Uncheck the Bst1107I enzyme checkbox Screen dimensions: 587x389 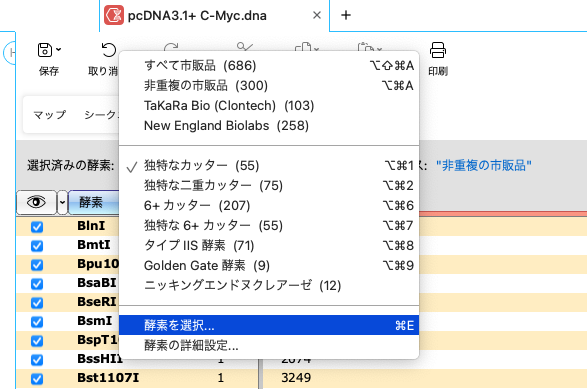coord(37,379)
